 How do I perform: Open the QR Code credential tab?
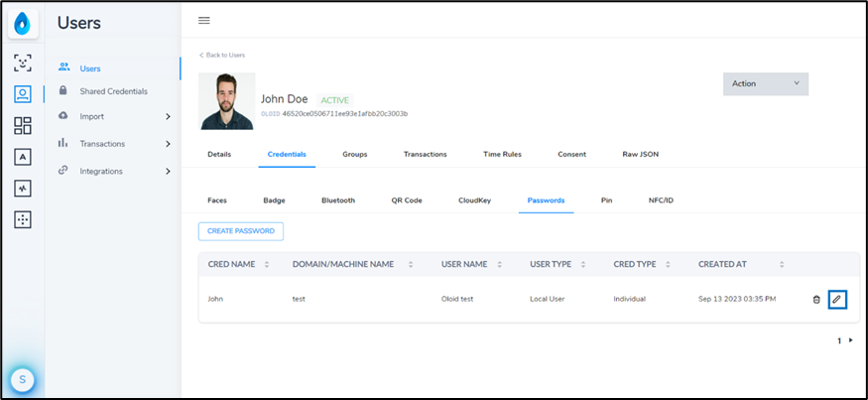[x=407, y=200]
